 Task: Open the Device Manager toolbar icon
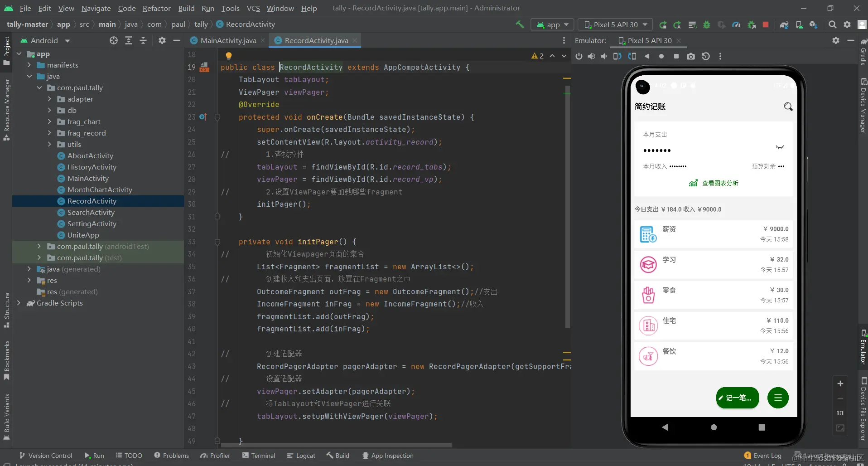pyautogui.click(x=799, y=24)
